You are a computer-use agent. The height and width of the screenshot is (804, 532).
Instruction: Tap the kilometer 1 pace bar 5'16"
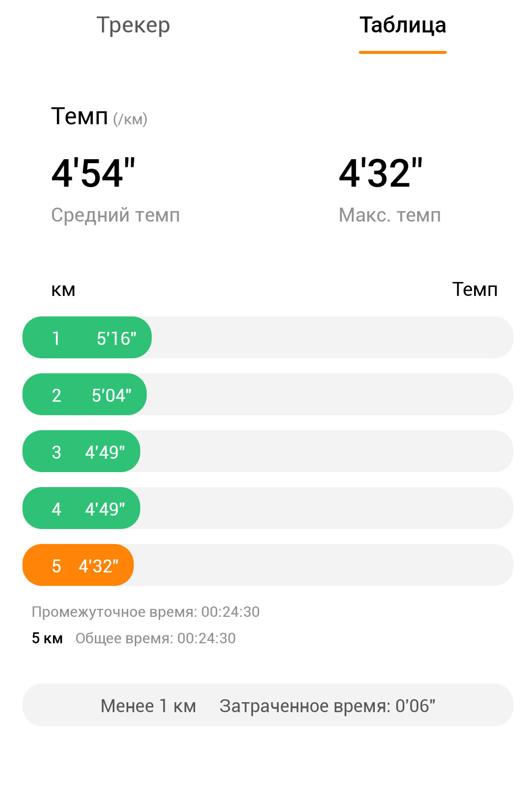[x=87, y=337]
